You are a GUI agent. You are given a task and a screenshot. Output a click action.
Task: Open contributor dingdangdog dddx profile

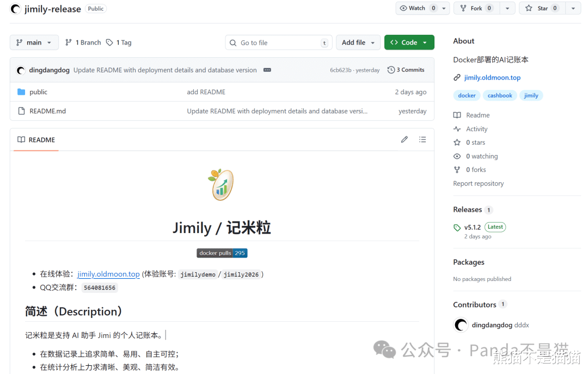pyautogui.click(x=500, y=325)
